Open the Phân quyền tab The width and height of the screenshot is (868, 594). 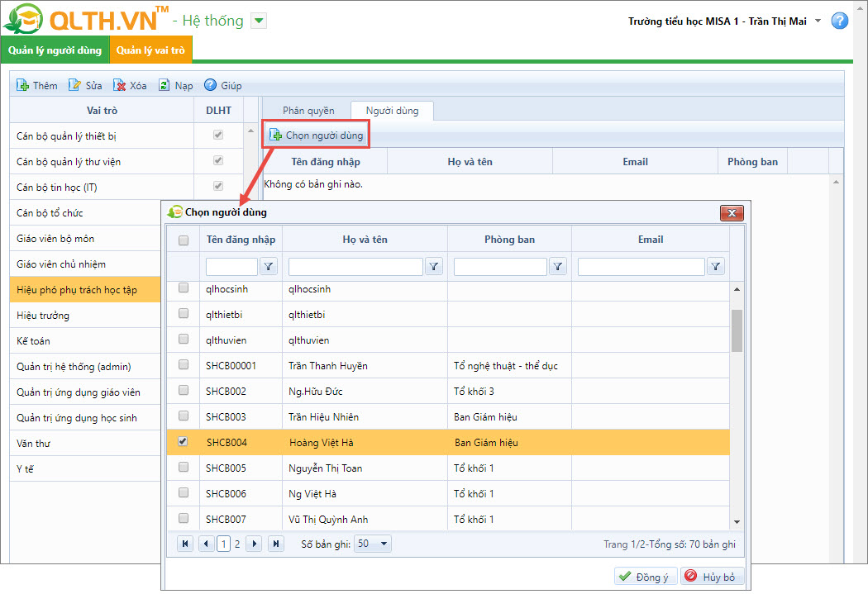click(x=308, y=111)
